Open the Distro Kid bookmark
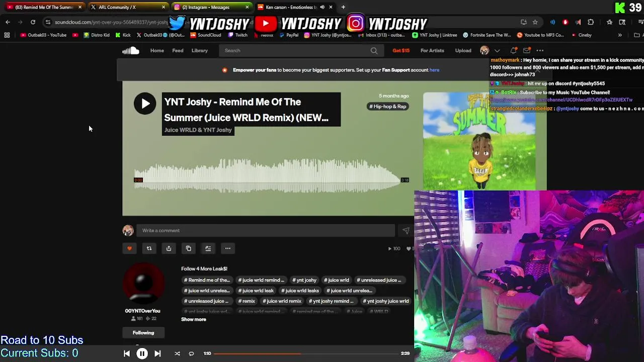 97,35
